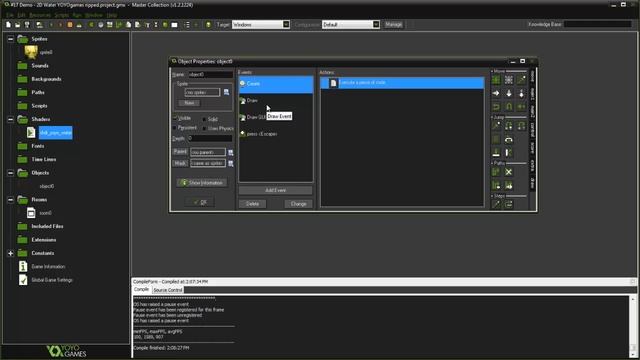
Task: Open the mask picker next to same as sprite
Action: 231,164
